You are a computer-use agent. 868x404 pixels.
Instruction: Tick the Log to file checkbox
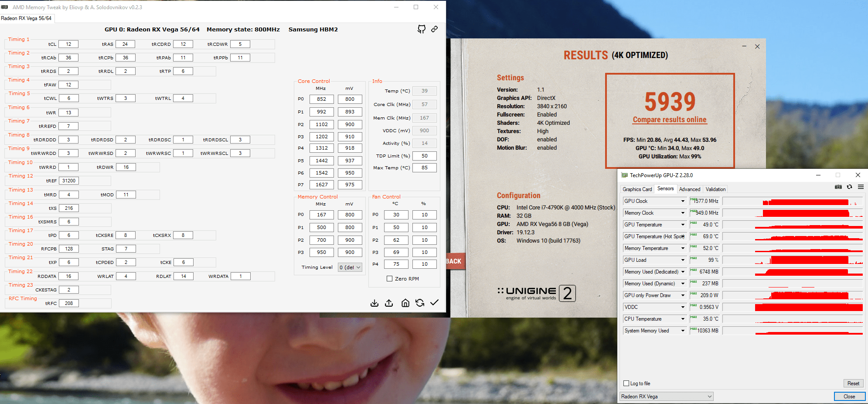point(626,383)
